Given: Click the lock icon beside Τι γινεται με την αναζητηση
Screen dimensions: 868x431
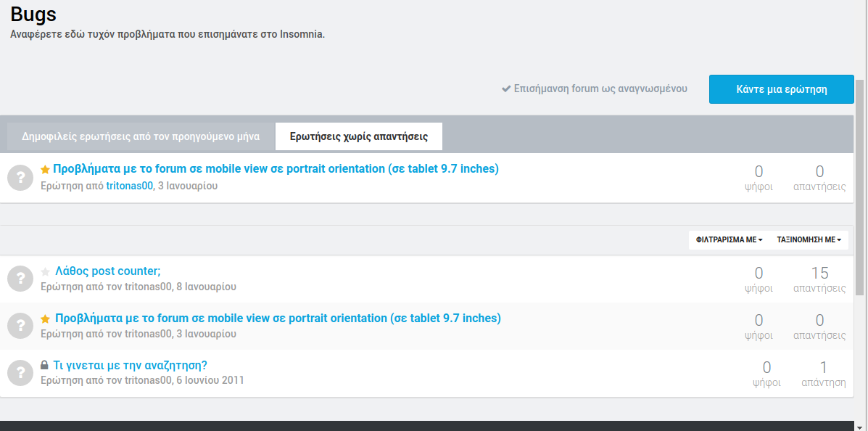Looking at the screenshot, I should coord(45,366).
